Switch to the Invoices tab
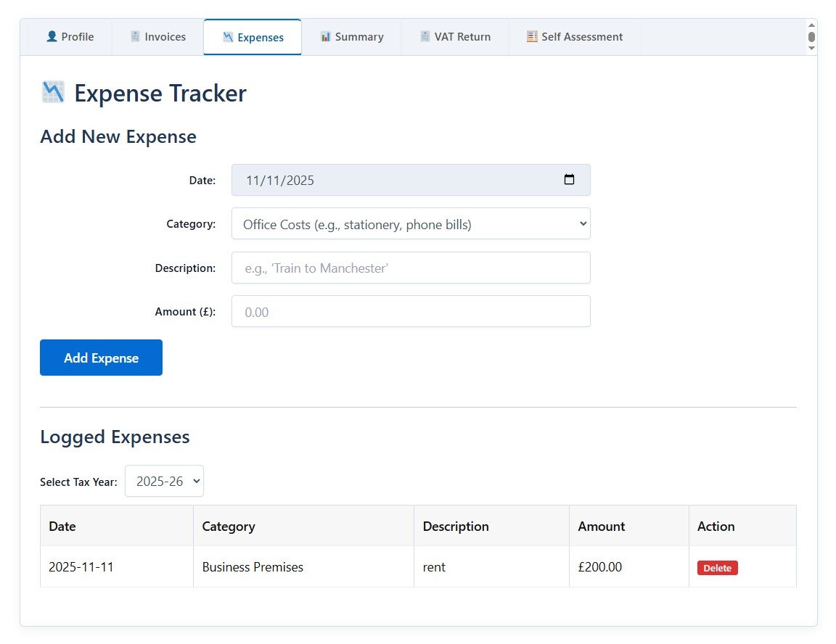This screenshot has width=836, height=644. pyautogui.click(x=157, y=36)
